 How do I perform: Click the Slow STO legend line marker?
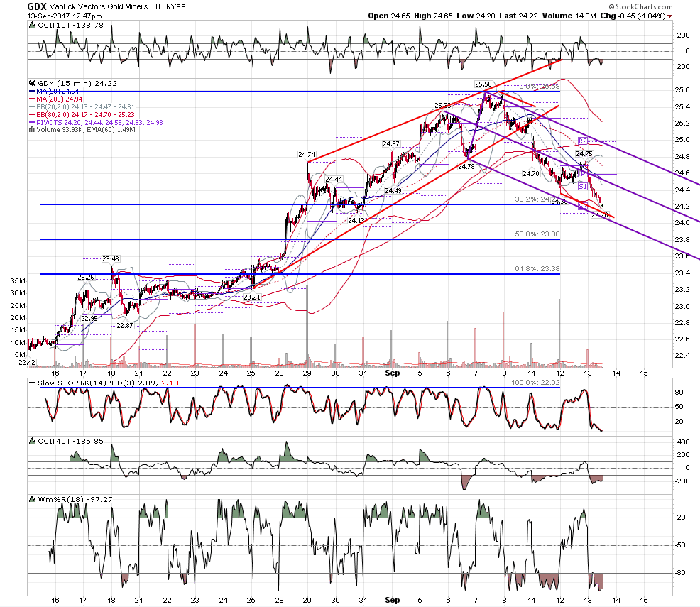32,383
